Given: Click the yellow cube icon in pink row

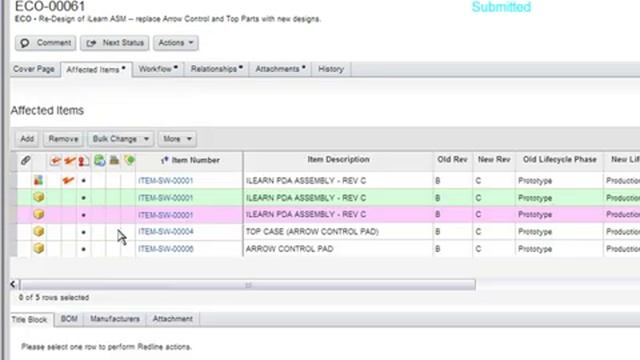Looking at the screenshot, I should (39, 214).
